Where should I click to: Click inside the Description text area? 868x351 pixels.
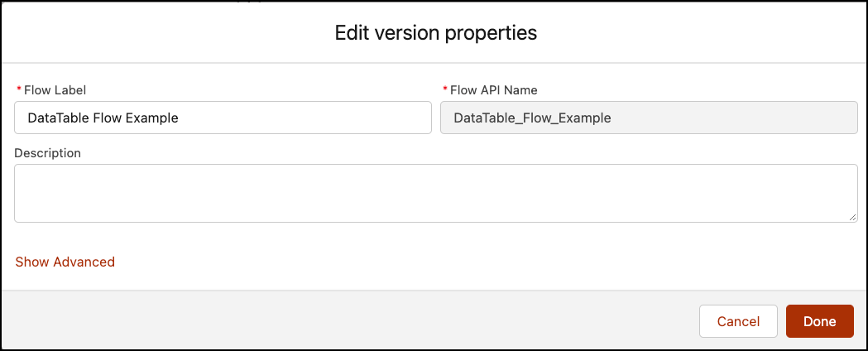(435, 193)
